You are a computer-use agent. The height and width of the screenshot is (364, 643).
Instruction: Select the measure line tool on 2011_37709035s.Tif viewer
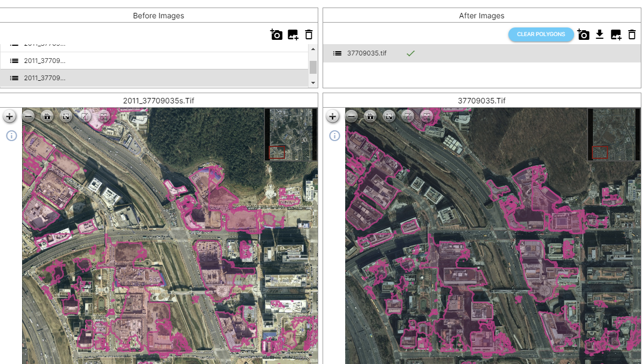point(84,116)
